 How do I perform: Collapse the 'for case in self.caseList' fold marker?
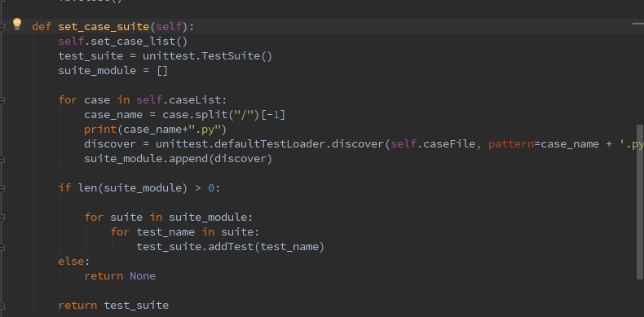(2, 99)
